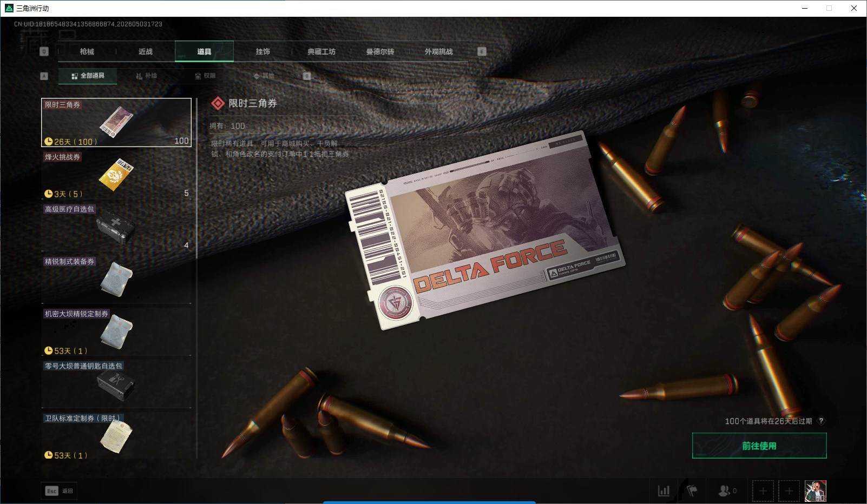The image size is (867, 504).
Task: Click the Esc 返回 button
Action: tap(59, 490)
